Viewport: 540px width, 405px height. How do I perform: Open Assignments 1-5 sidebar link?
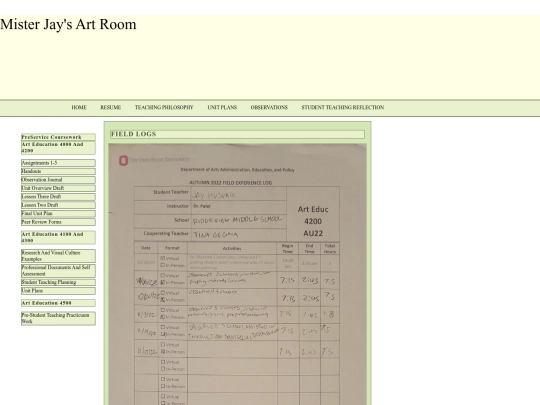(x=58, y=163)
